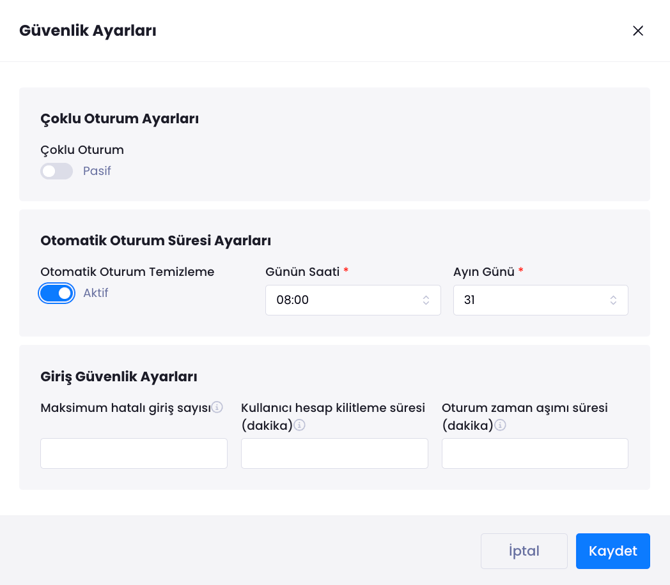Close the Güvenlik Ayarları dialog
Screen dimensions: 670x585
coord(638,31)
